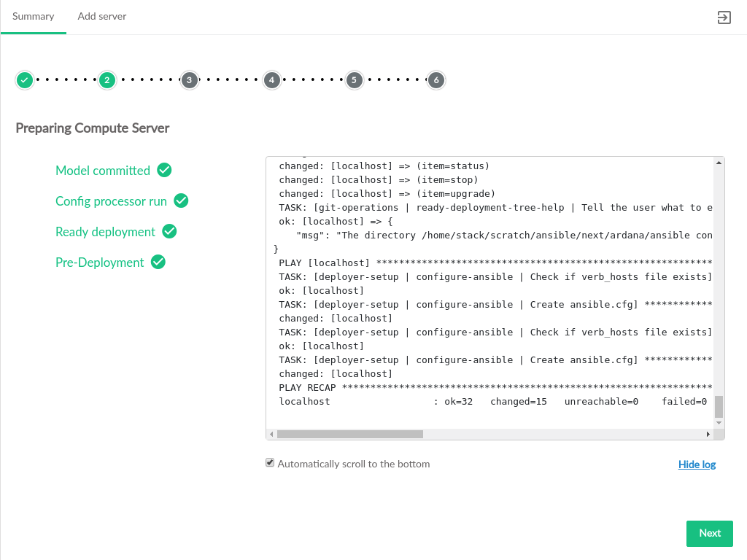Select step 3 circle in the wizard
The height and width of the screenshot is (560, 747).
[190, 80]
